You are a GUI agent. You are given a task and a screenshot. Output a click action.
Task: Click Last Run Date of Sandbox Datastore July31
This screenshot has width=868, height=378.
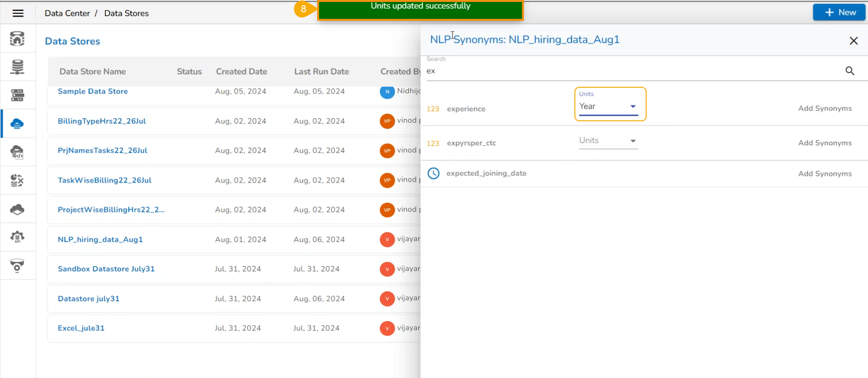point(316,269)
